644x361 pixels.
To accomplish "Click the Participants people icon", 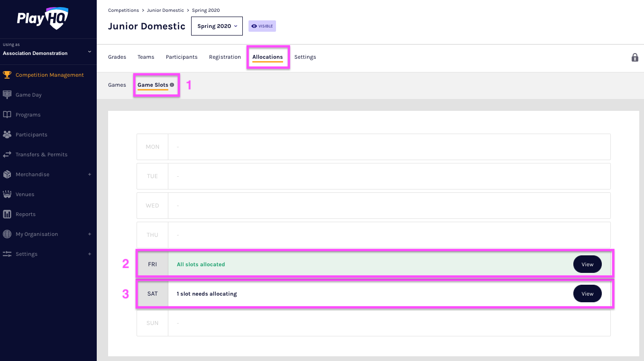I will (7, 135).
